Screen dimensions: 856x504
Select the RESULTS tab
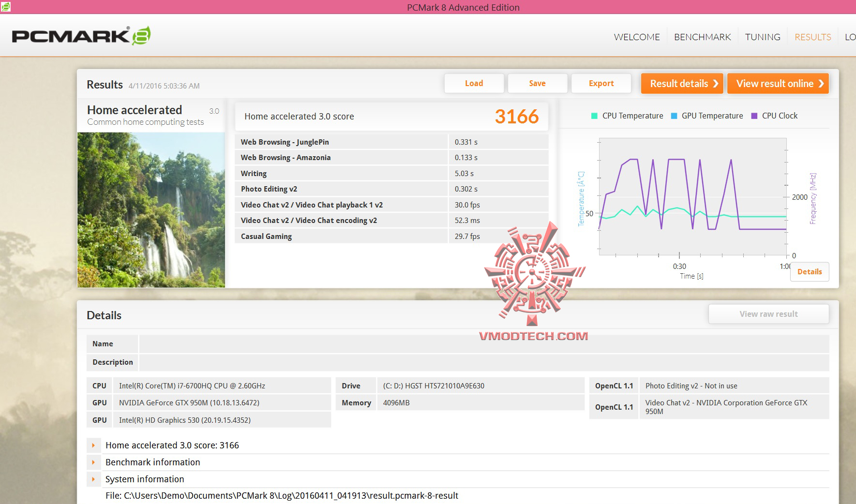click(813, 37)
